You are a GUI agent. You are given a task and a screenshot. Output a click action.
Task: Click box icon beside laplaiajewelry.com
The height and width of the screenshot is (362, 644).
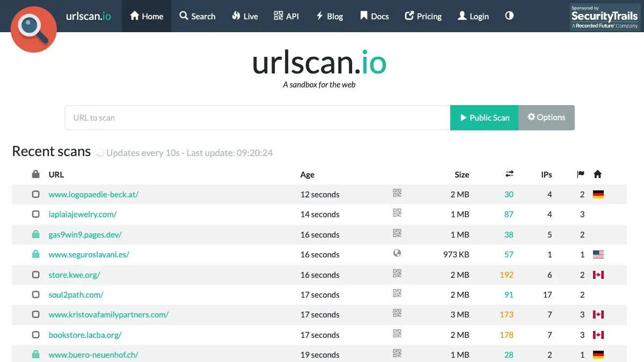36,214
